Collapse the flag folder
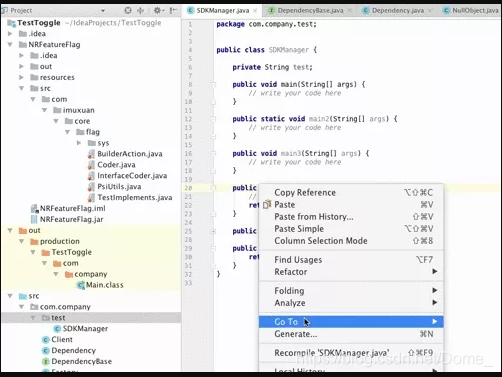Screen dimensions: 502x377 (67, 132)
